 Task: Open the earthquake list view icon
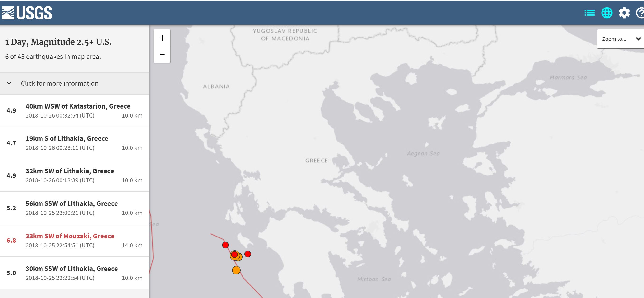(x=589, y=13)
